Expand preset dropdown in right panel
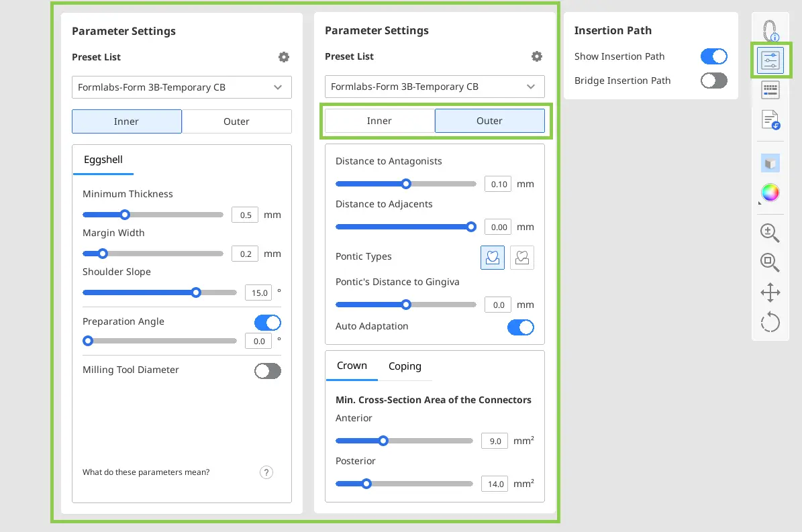Viewport: 802px width, 532px height. point(435,87)
